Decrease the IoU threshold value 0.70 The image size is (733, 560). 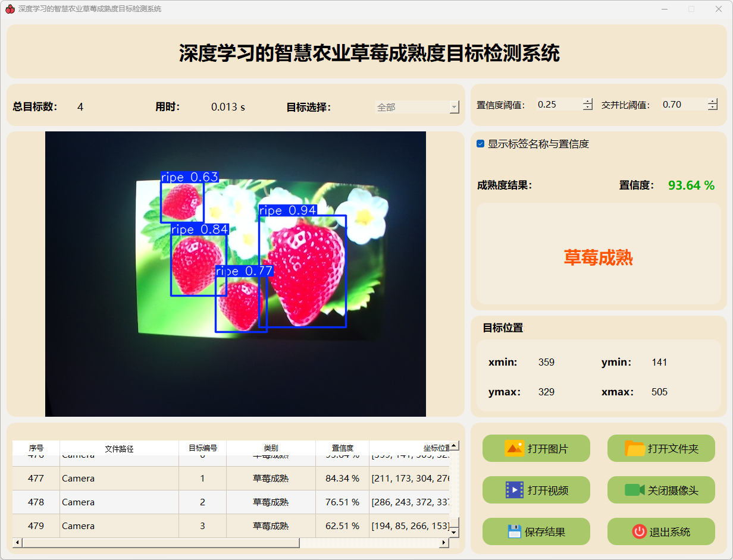tap(713, 108)
